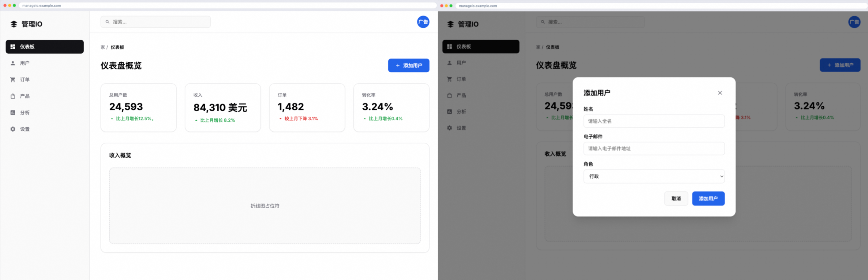
Task: Focus the 姓名 input field 请输入全名
Action: point(654,121)
